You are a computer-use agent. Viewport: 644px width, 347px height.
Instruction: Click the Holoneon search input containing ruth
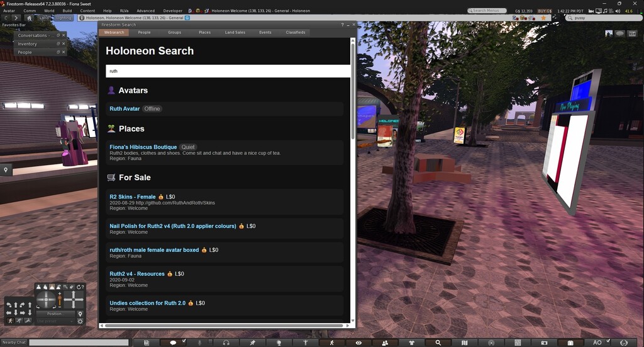pyautogui.click(x=227, y=71)
